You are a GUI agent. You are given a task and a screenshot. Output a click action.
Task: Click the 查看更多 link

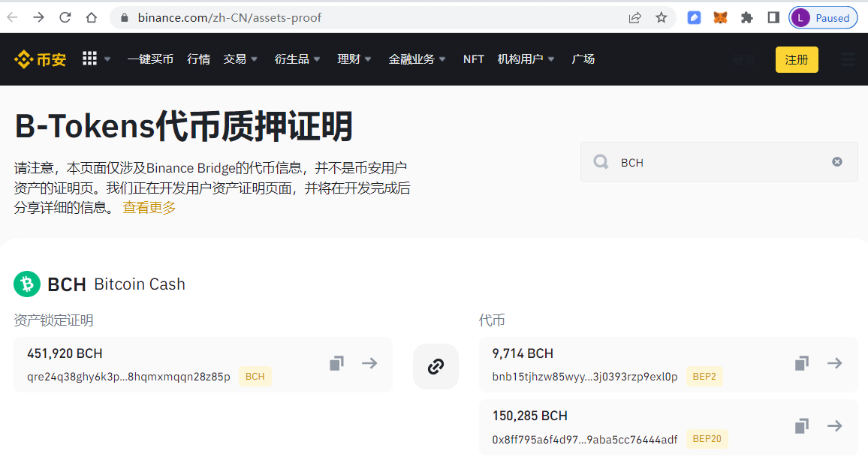point(149,208)
